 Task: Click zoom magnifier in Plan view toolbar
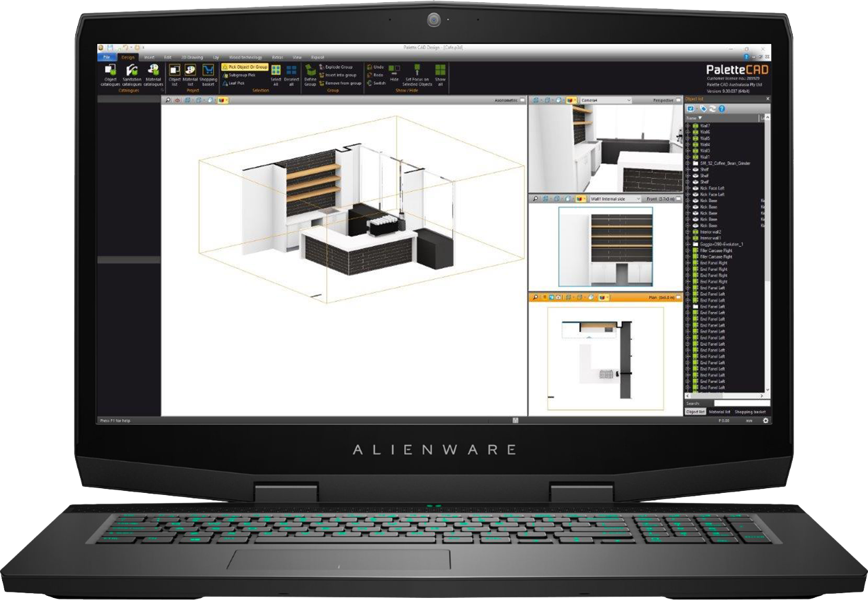(x=535, y=297)
